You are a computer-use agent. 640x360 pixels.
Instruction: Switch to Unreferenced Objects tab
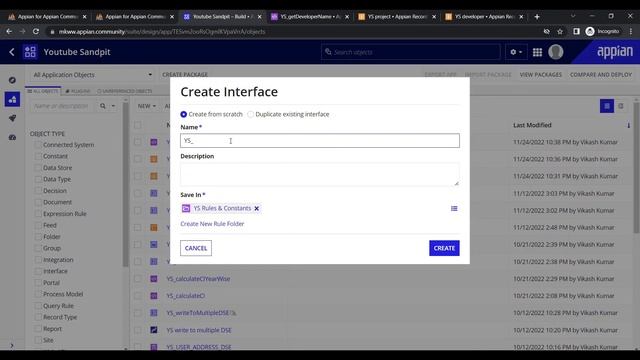pyautogui.click(x=124, y=91)
